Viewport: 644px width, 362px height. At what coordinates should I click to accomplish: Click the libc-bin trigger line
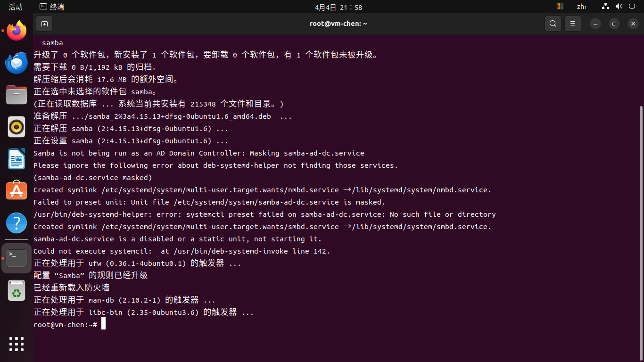144,312
